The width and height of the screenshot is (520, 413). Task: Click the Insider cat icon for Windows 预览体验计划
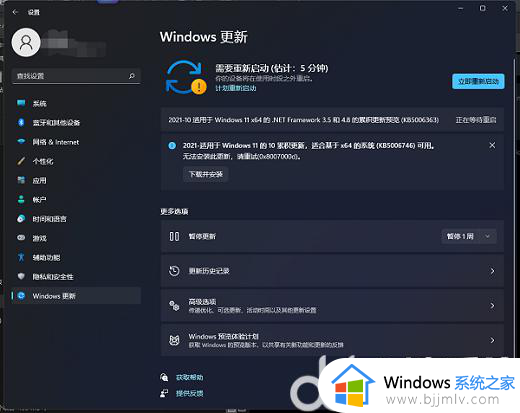click(x=174, y=340)
